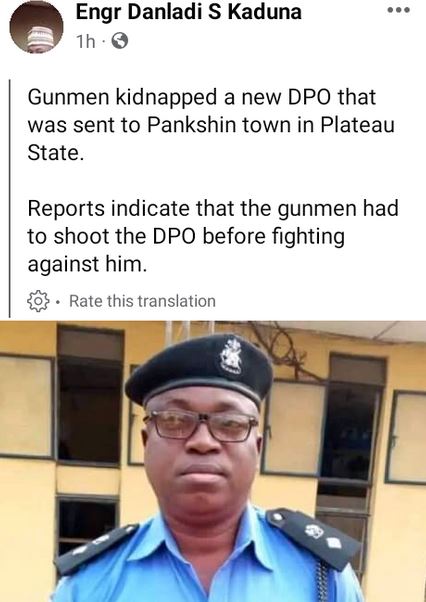Screen dimensions: 426x602
Task: Click the word State. in the post
Action: pos(56,153)
